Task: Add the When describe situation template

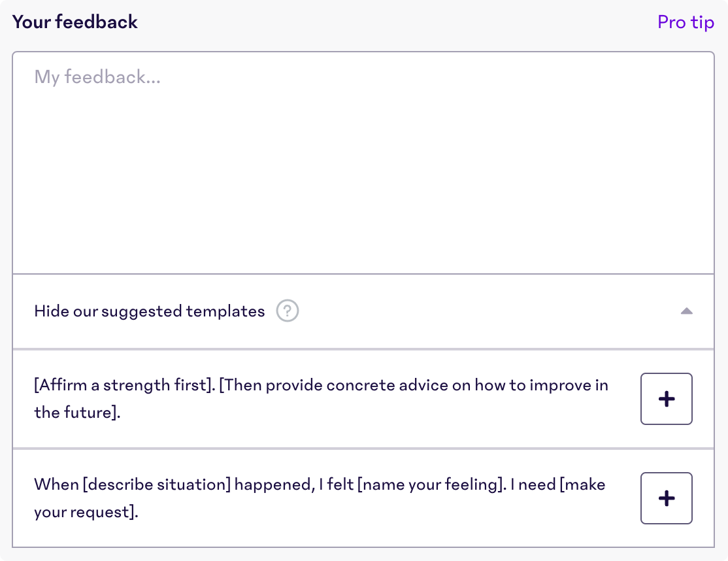Action: pyautogui.click(x=667, y=498)
